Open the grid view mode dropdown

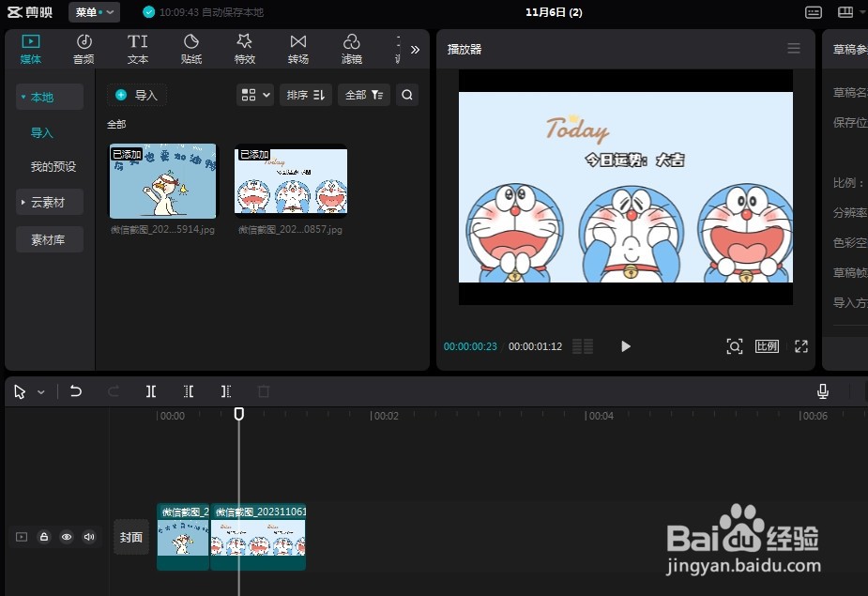(255, 96)
